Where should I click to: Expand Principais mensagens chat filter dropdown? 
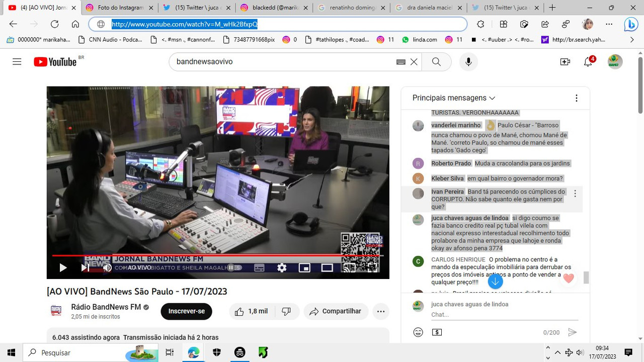point(454,98)
